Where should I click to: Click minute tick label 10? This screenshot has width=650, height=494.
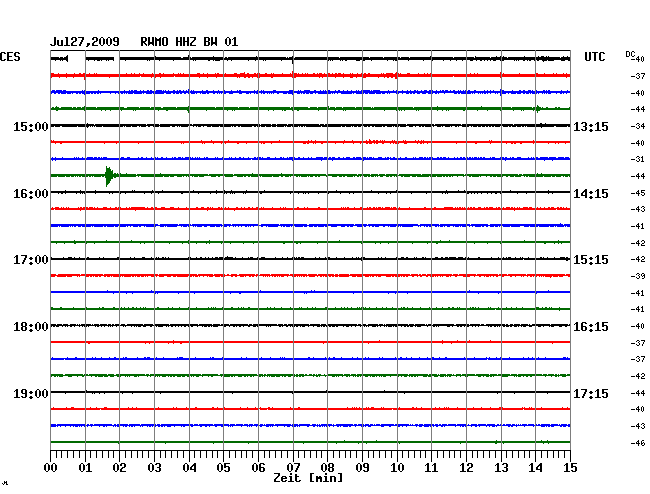[x=397, y=468]
